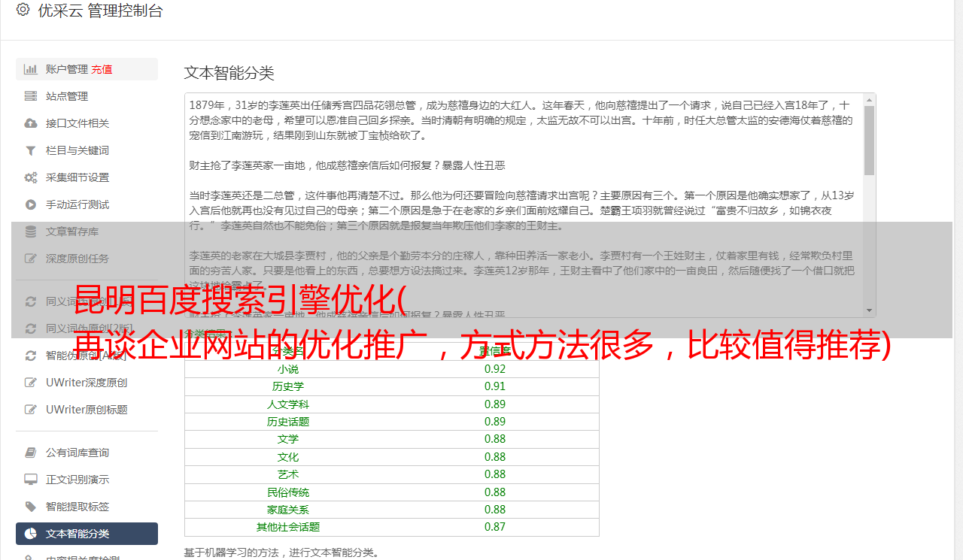
Task: Click the gears icon for 采集细节设置
Action: pyautogui.click(x=31, y=177)
